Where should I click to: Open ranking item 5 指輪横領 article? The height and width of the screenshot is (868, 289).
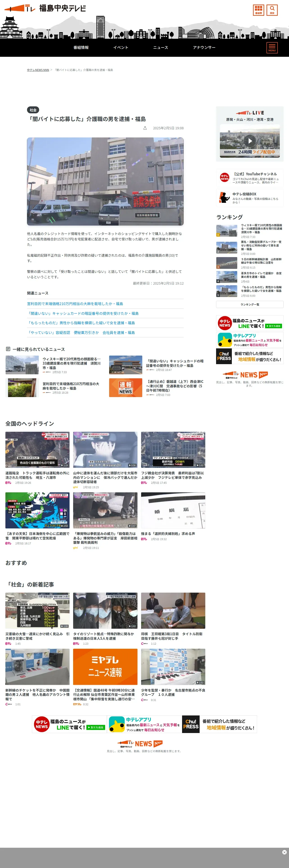point(250,291)
